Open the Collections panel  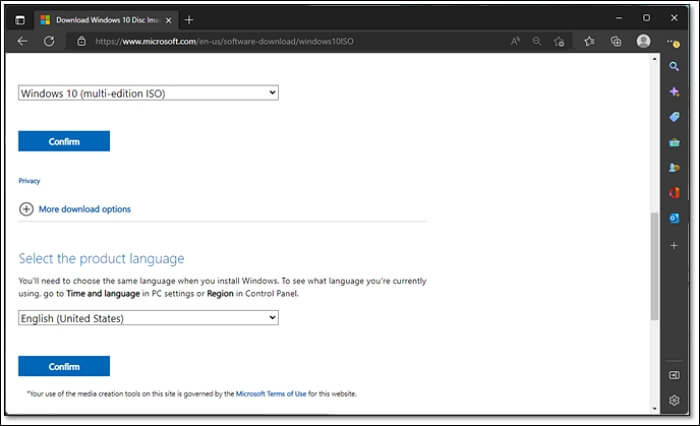pyautogui.click(x=616, y=42)
